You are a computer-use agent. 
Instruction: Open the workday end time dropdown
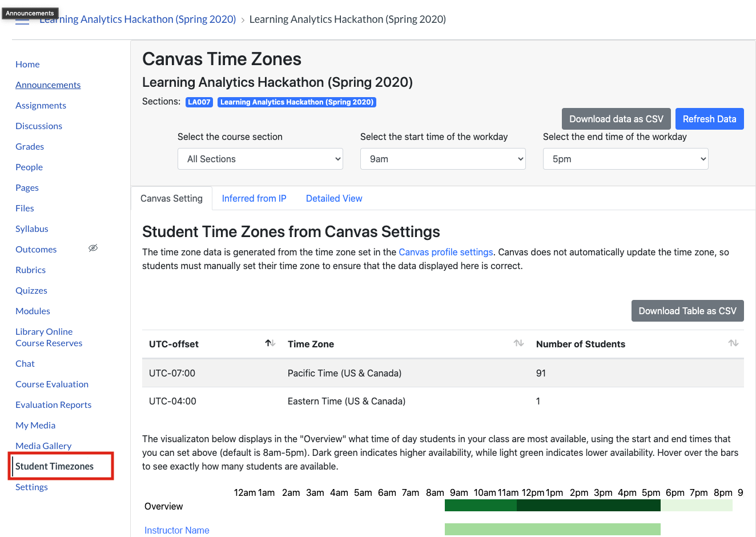tap(626, 159)
